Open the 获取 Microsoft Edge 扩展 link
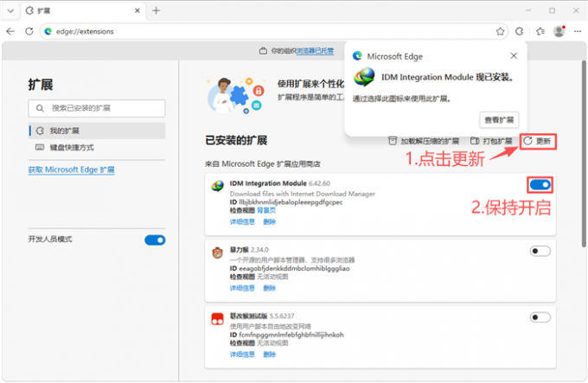The height and width of the screenshot is (383, 588). click(x=71, y=169)
